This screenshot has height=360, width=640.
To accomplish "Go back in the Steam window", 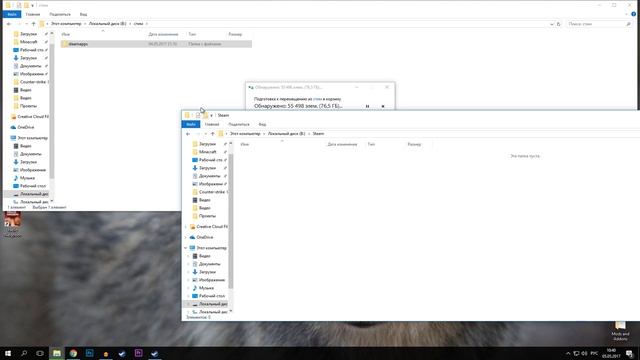I will tap(188, 134).
